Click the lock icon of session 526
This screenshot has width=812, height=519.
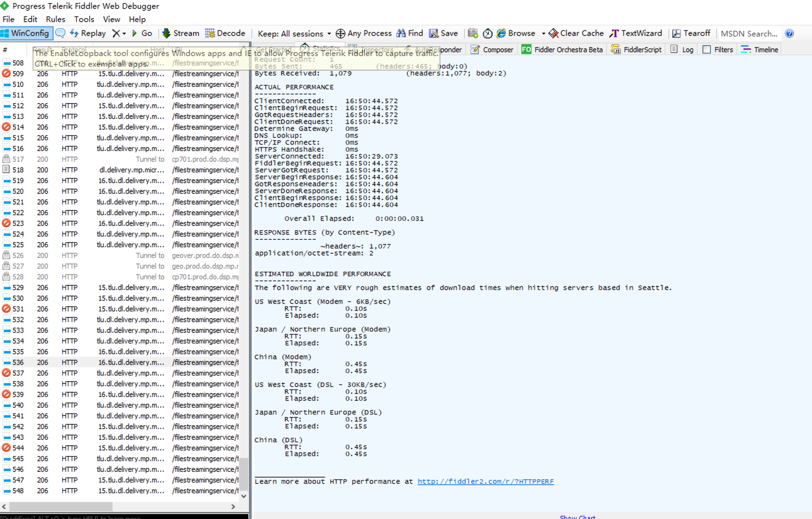pos(6,255)
